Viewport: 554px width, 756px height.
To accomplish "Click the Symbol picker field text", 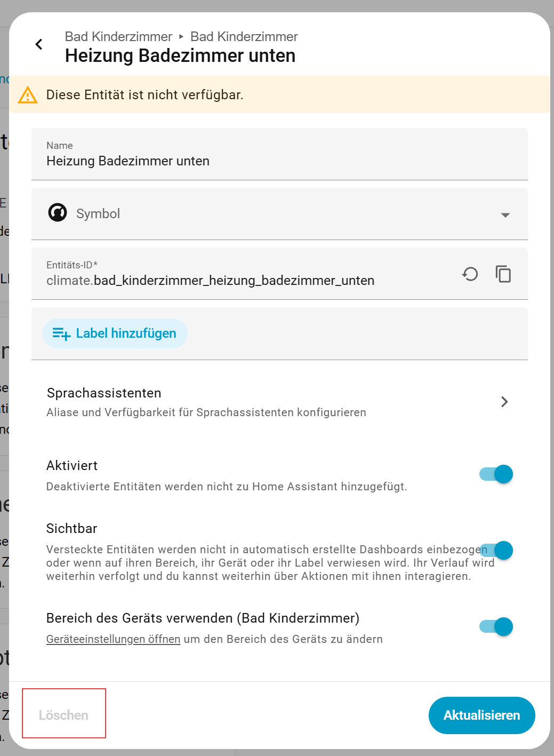I will click(x=98, y=214).
